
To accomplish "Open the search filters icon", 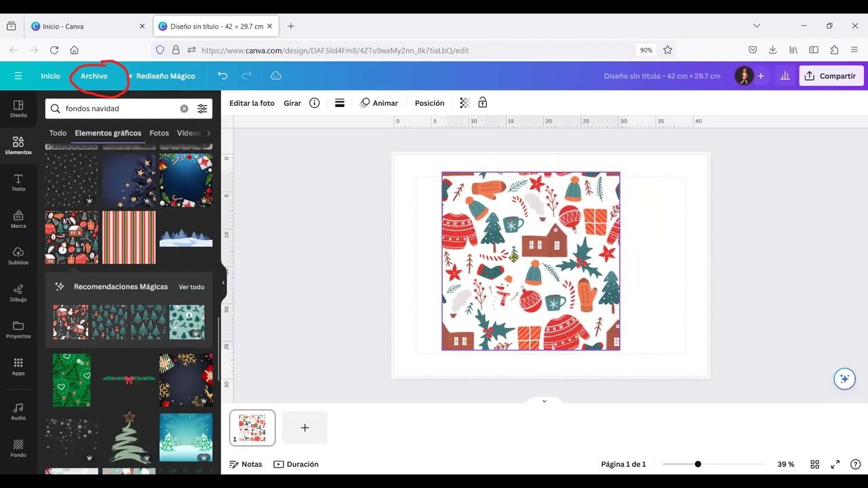I will (202, 108).
